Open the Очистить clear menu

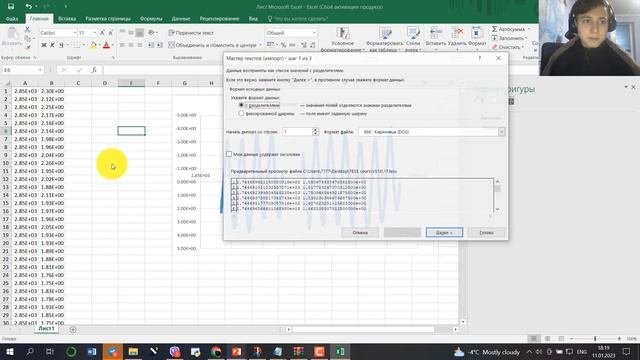coord(507,47)
